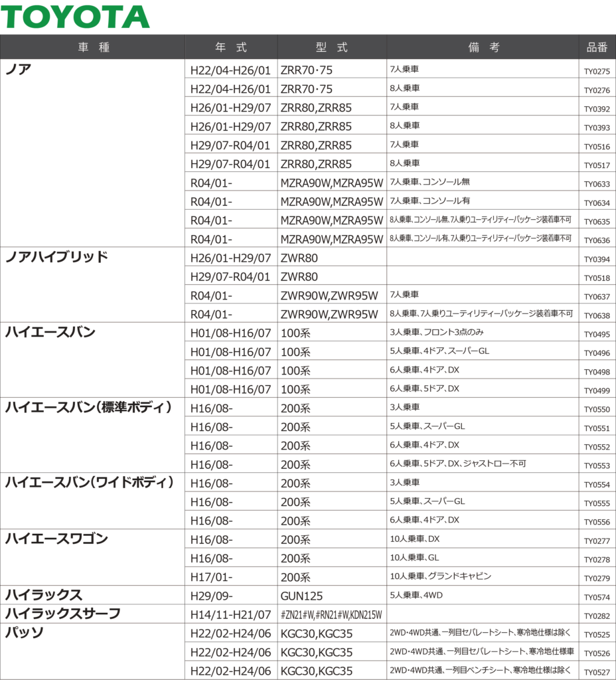The width and height of the screenshot is (616, 680).
Task: Select the 車種 column header
Action: pos(93,48)
